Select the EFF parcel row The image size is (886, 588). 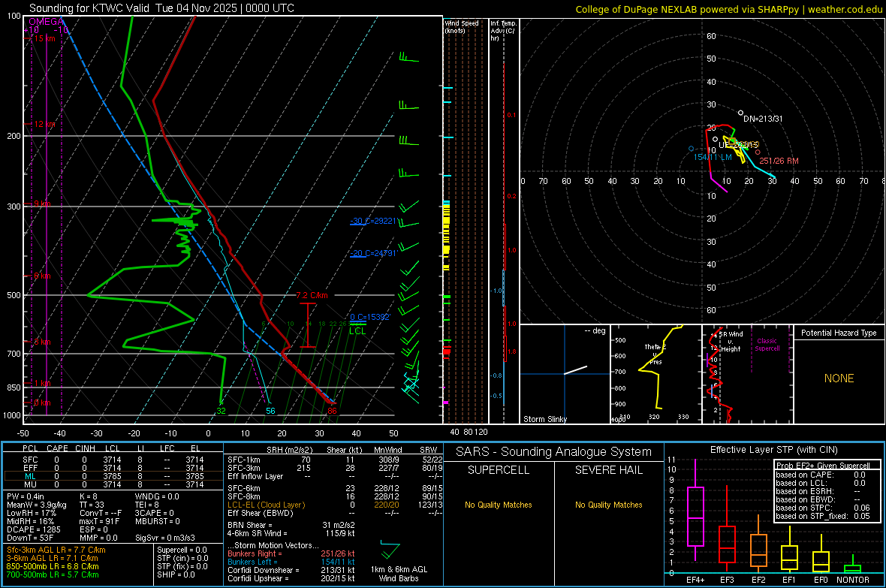point(113,468)
